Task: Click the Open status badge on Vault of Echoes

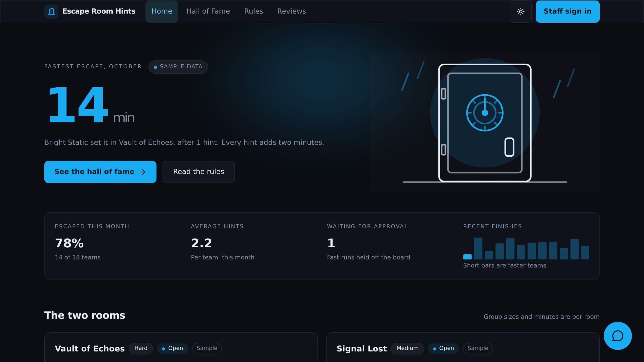Action: click(173, 348)
